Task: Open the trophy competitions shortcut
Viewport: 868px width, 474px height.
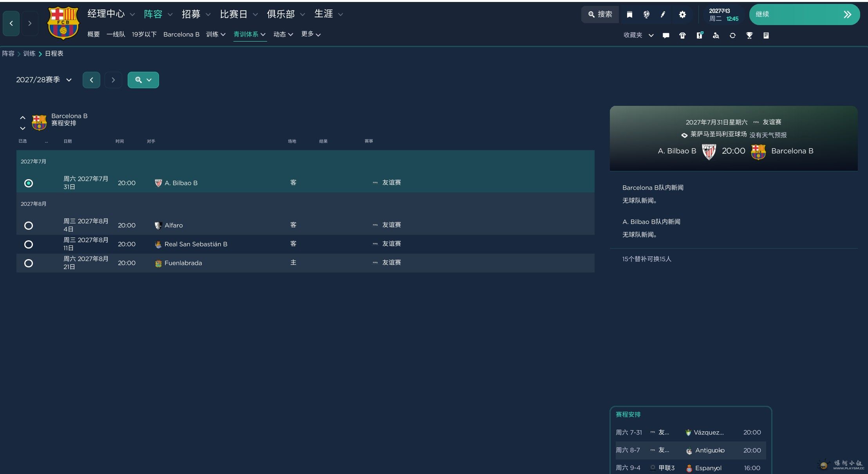Action: pos(749,36)
